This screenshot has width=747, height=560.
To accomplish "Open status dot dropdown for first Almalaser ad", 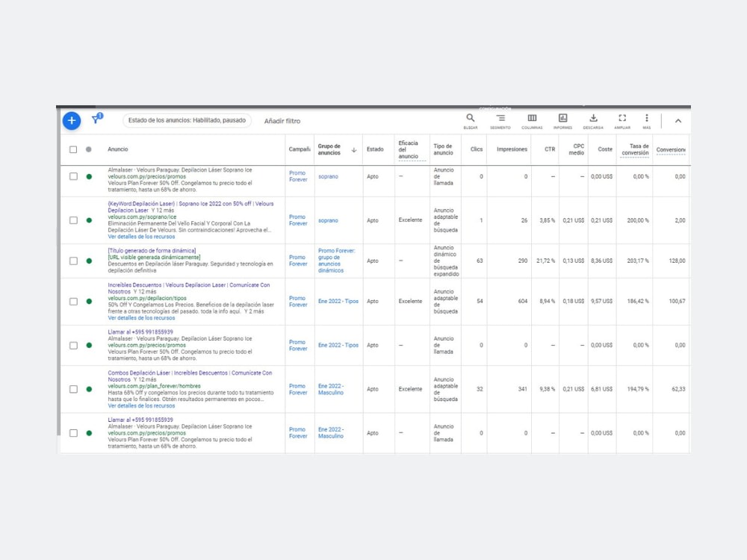I will coord(89,177).
